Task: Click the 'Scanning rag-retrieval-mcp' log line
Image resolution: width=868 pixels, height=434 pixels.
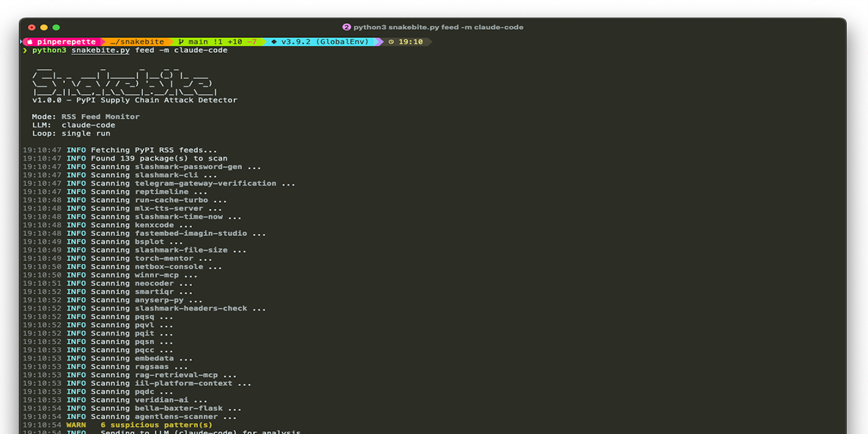Action: [130, 375]
